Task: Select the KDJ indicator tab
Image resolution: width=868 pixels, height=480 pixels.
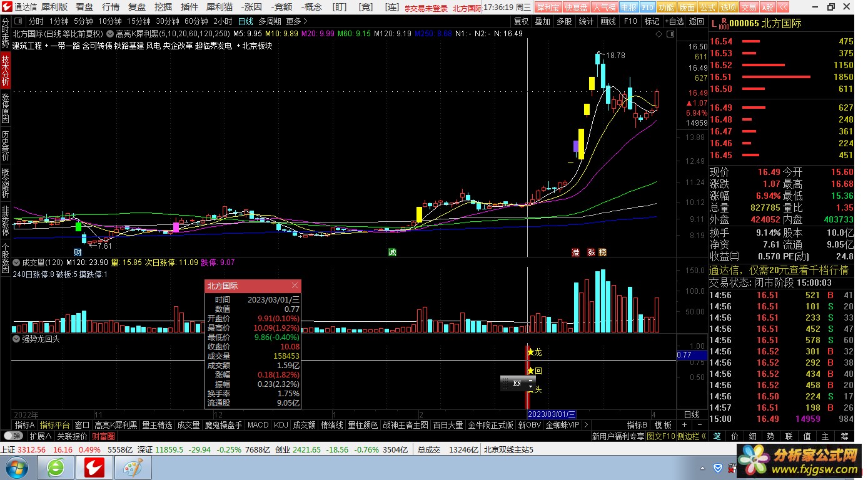Action: (281, 425)
